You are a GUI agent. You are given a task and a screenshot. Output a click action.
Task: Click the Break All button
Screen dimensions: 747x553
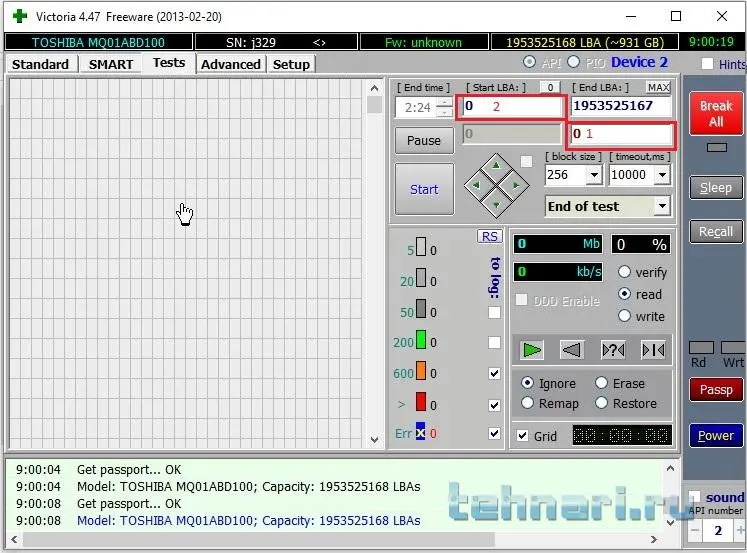pos(716,113)
